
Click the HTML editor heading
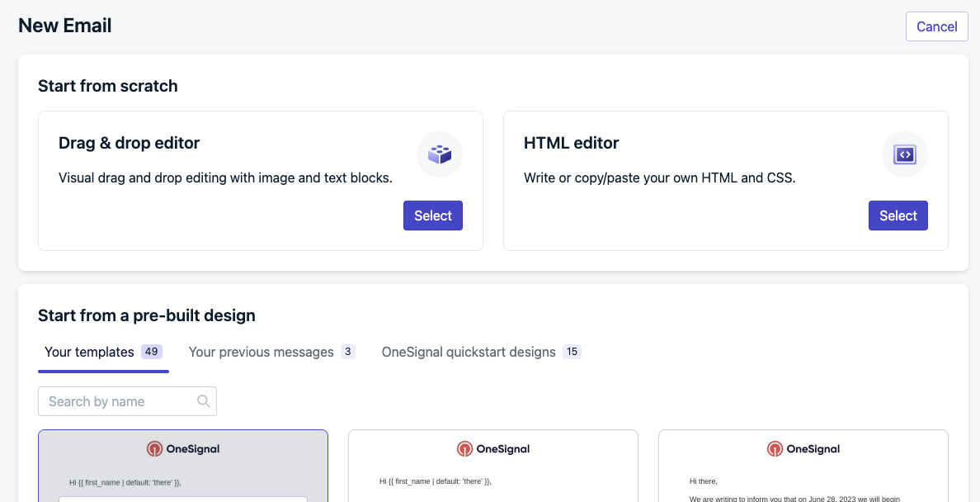click(x=571, y=143)
